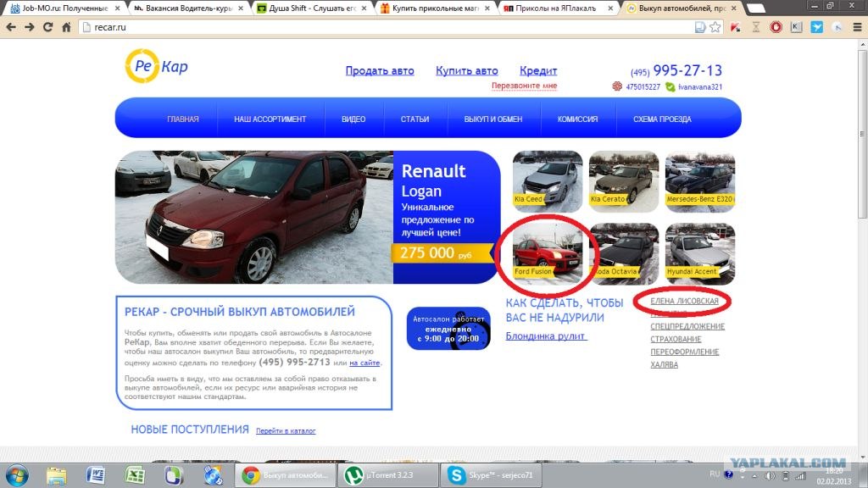
Task: Open the Ford Fusion car thumbnail
Action: click(x=548, y=253)
